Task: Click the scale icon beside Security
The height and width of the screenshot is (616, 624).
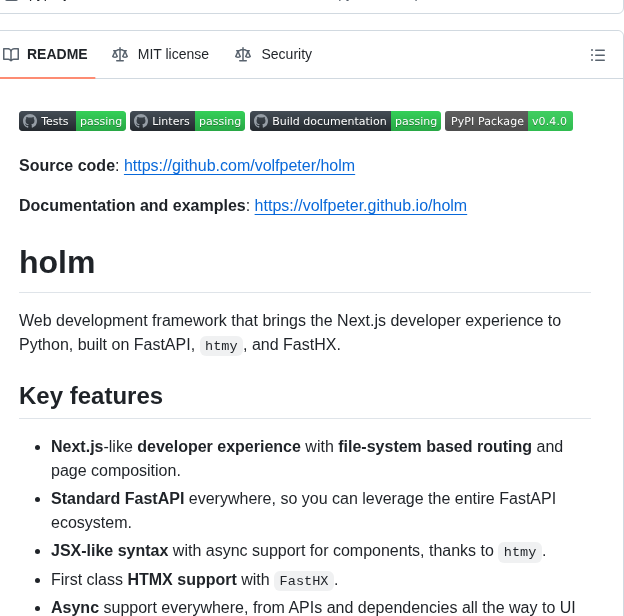Action: pos(243,55)
